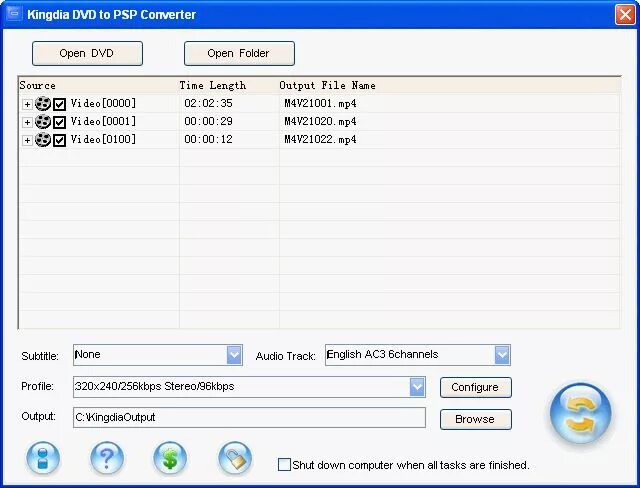Select the Video[0001] row label
The image size is (640, 488).
pos(103,121)
